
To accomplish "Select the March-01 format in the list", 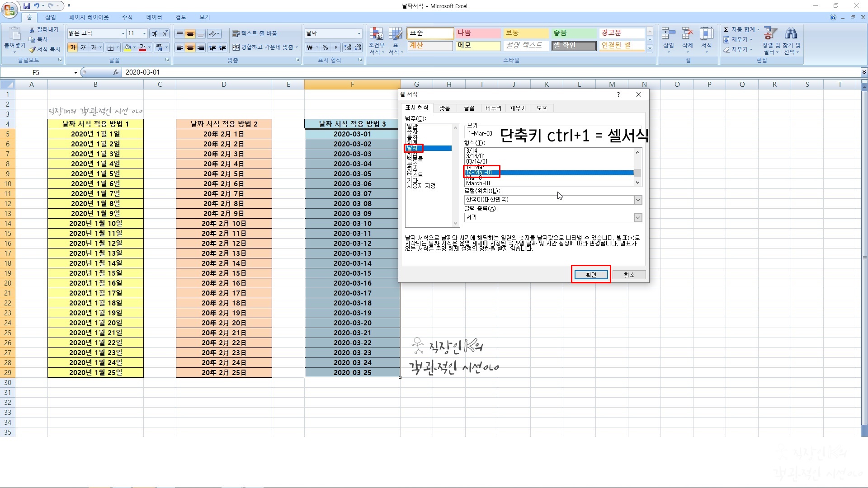I will (x=478, y=183).
